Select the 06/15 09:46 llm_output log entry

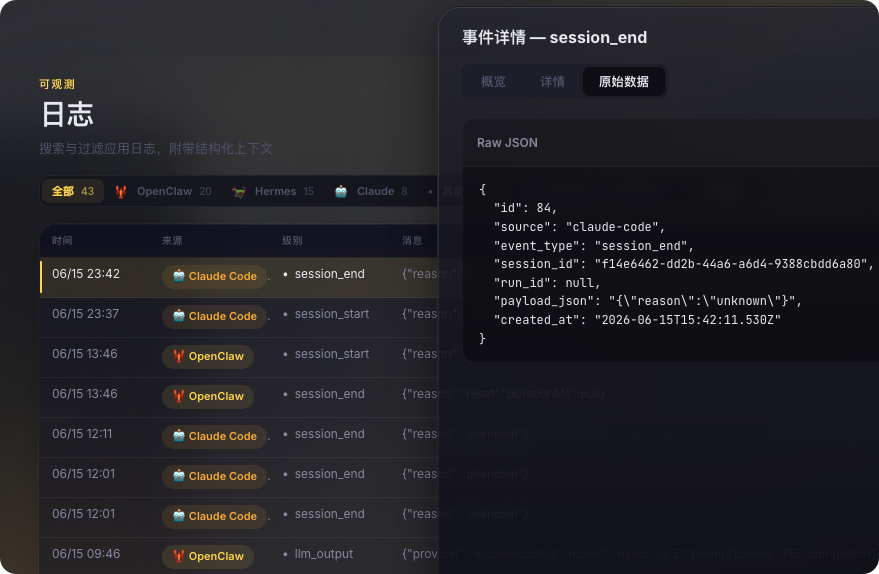(x=239, y=556)
